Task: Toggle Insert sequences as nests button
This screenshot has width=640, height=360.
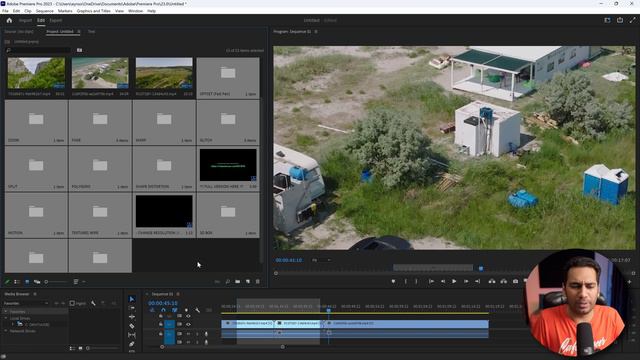Action: click(x=152, y=310)
